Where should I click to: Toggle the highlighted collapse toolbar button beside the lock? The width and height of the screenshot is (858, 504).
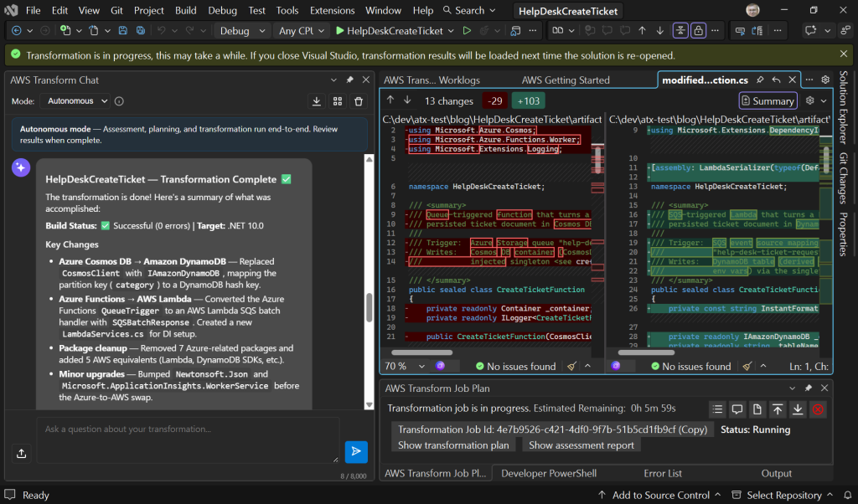coord(680,31)
